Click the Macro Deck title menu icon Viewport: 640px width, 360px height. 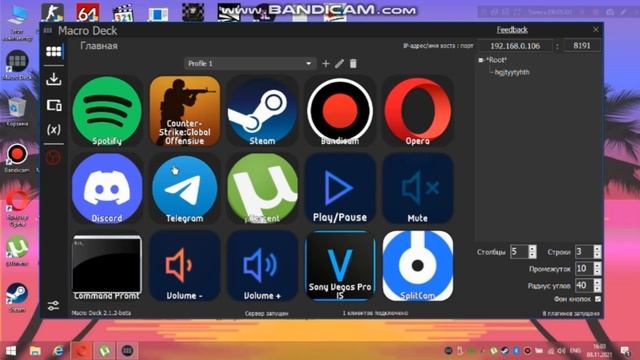48,30
